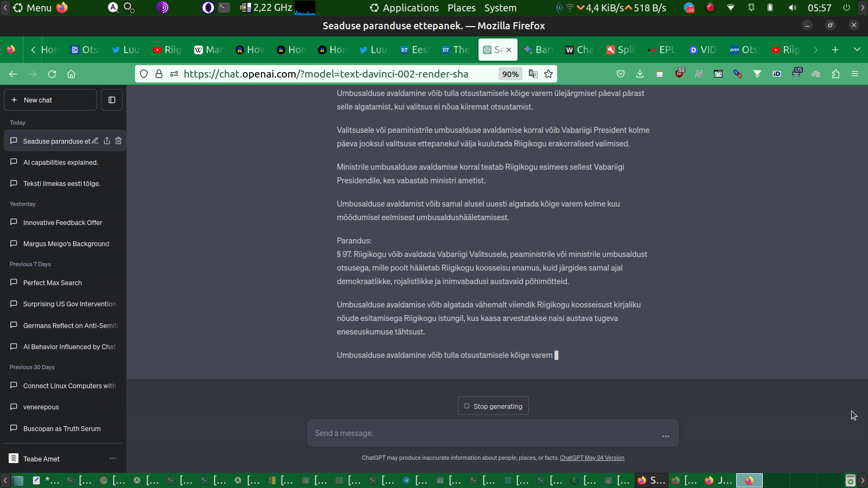
Task: Open Teabe Amet account options menu
Action: point(113,459)
